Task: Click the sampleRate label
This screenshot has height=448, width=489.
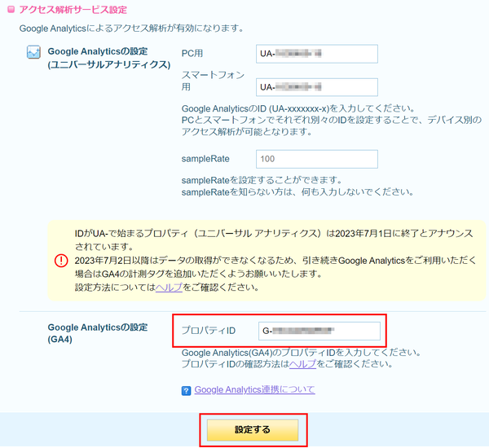Action: pyautogui.click(x=205, y=159)
